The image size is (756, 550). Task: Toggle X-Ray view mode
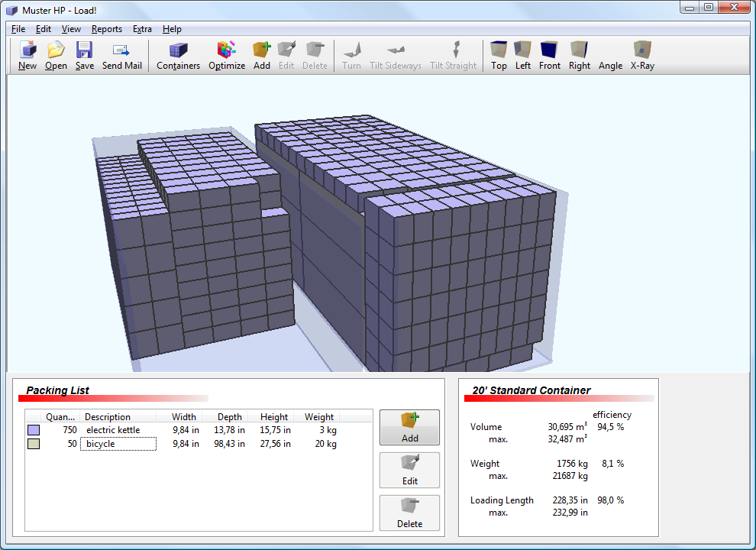[642, 56]
